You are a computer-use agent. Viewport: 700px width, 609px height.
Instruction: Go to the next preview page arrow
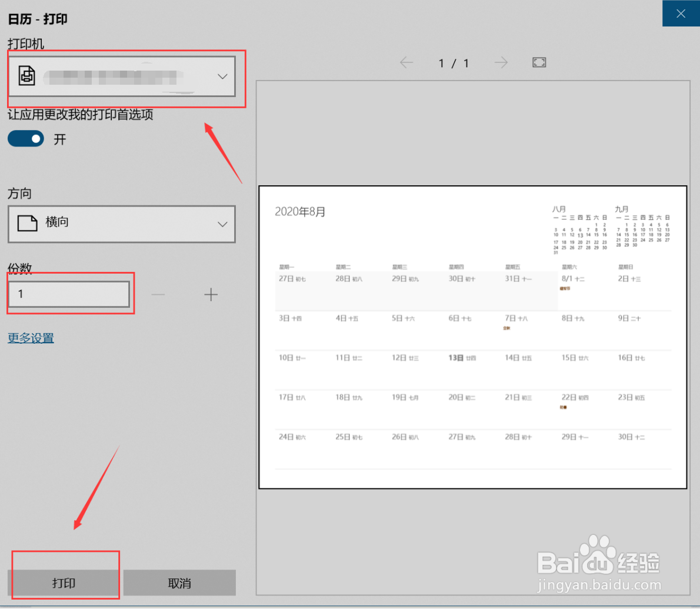(x=501, y=62)
